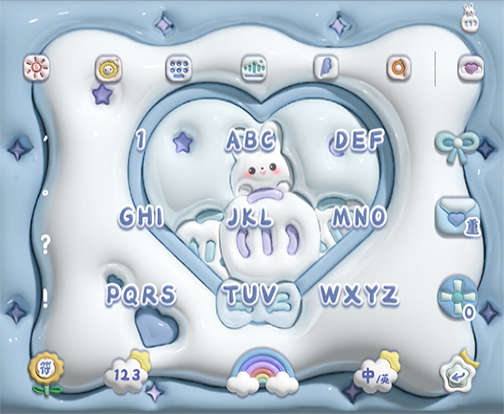Tap the blue feather wing icon
This screenshot has width=504, height=414.
[326, 67]
